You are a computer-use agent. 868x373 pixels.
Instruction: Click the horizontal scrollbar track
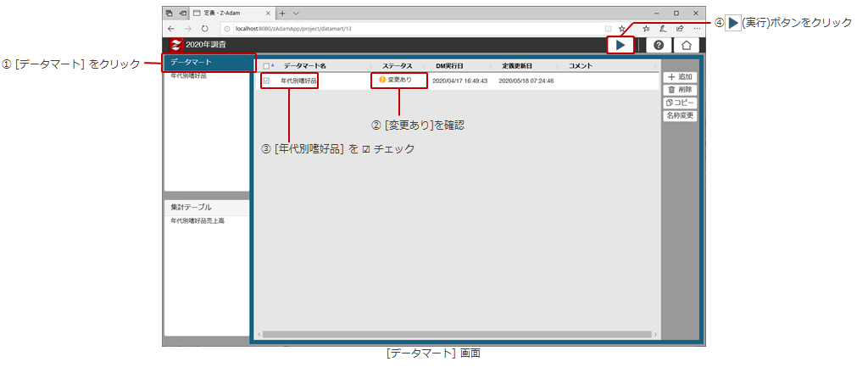(x=457, y=334)
